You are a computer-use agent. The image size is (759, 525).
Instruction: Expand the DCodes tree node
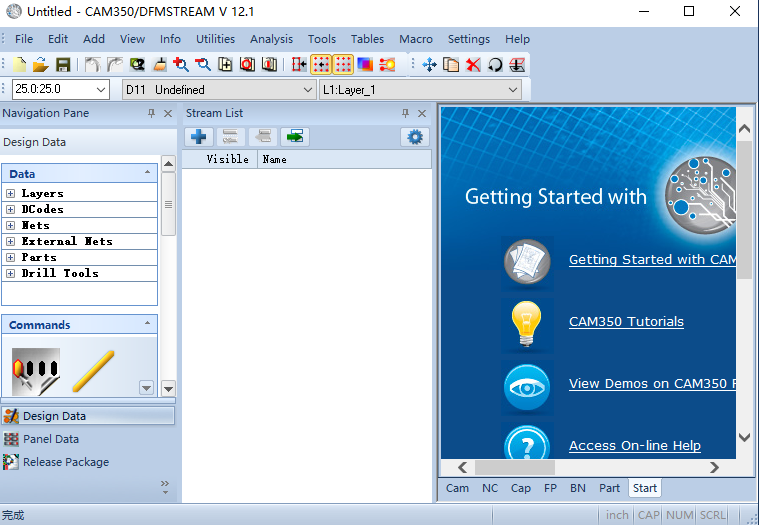(x=10, y=210)
